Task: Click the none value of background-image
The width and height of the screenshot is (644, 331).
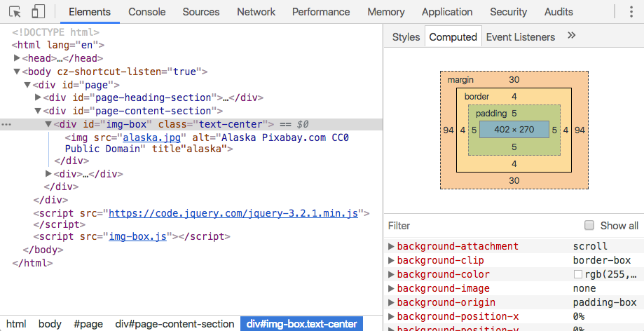Action: (584, 288)
